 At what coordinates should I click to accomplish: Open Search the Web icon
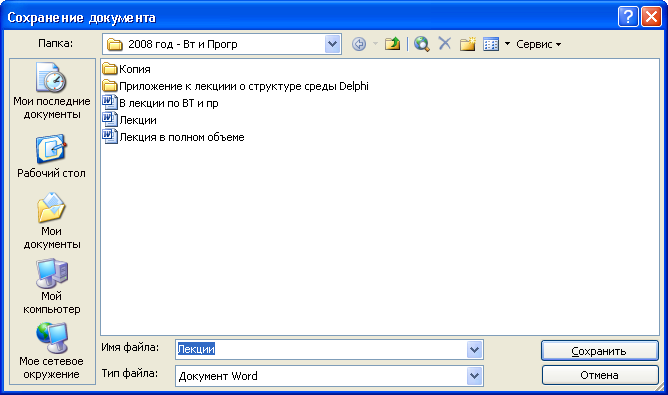422,43
